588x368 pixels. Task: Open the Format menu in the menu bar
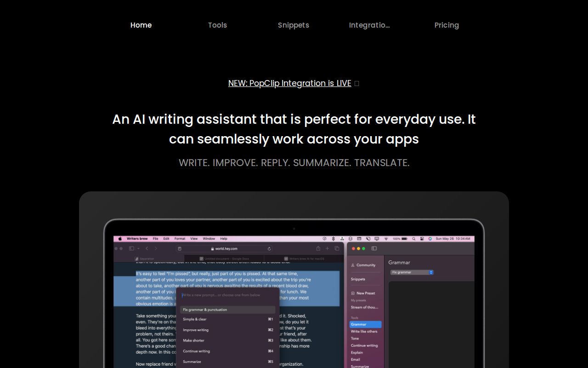(180, 239)
